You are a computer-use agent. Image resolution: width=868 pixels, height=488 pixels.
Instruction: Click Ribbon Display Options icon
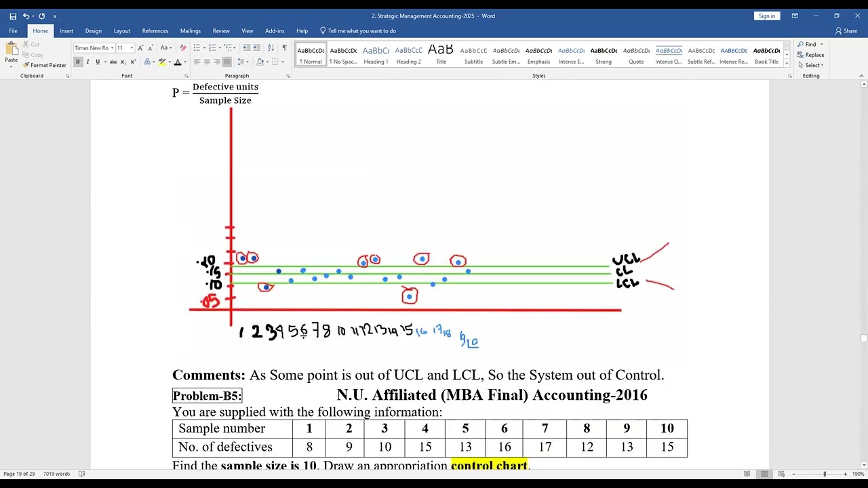tap(795, 16)
